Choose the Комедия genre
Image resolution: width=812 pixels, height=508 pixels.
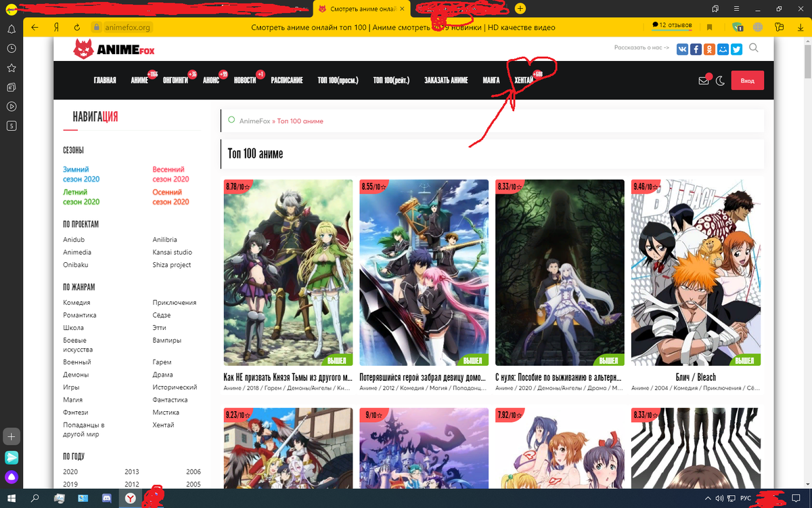(76, 303)
